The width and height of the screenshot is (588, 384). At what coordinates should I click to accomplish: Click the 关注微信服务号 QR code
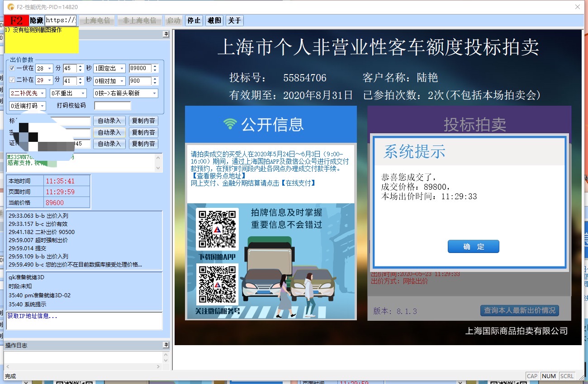tap(217, 285)
